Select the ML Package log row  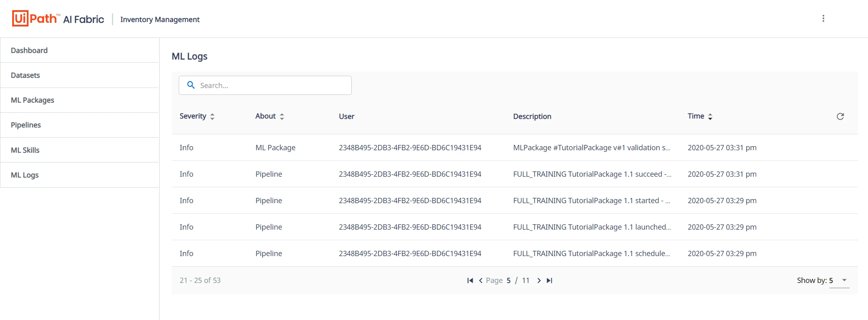coord(515,147)
